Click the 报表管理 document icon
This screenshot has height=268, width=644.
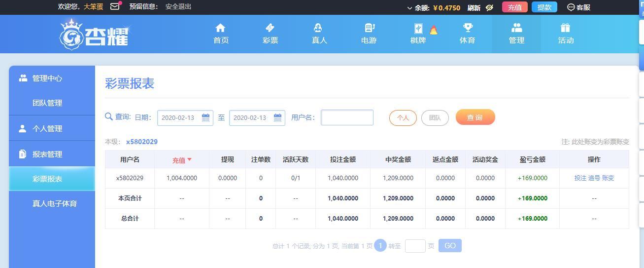click(x=22, y=154)
